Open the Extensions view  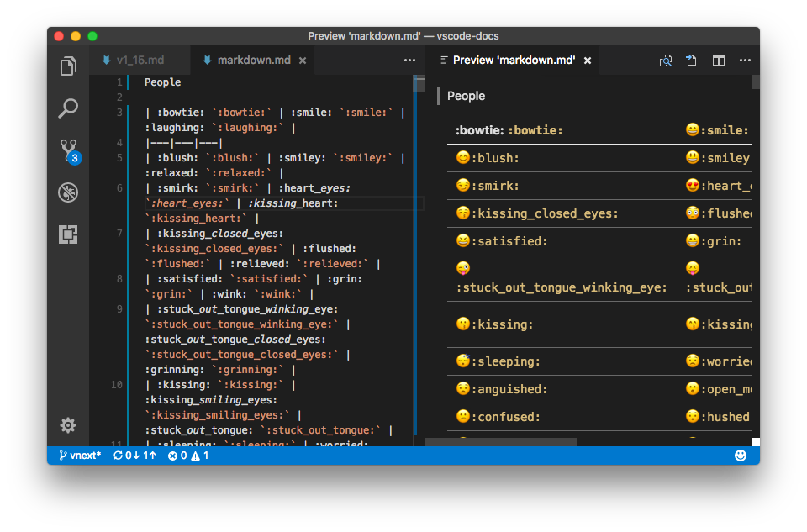pyautogui.click(x=67, y=234)
